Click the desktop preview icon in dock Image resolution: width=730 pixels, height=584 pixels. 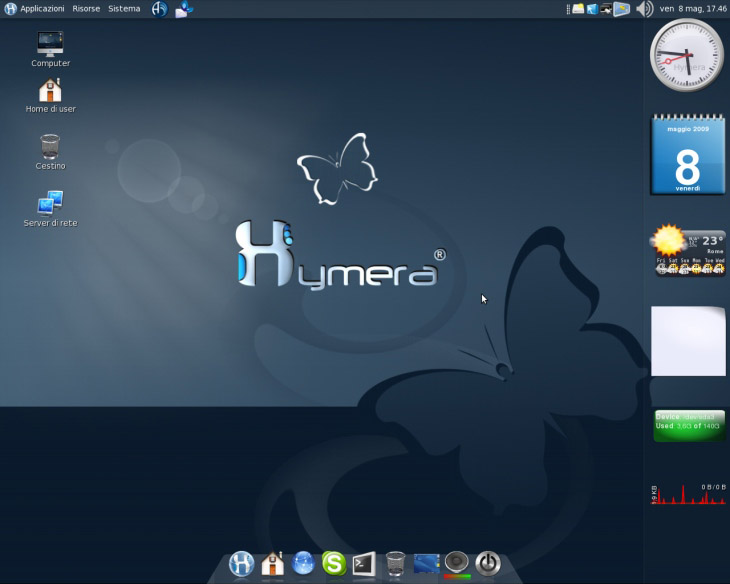click(x=426, y=564)
